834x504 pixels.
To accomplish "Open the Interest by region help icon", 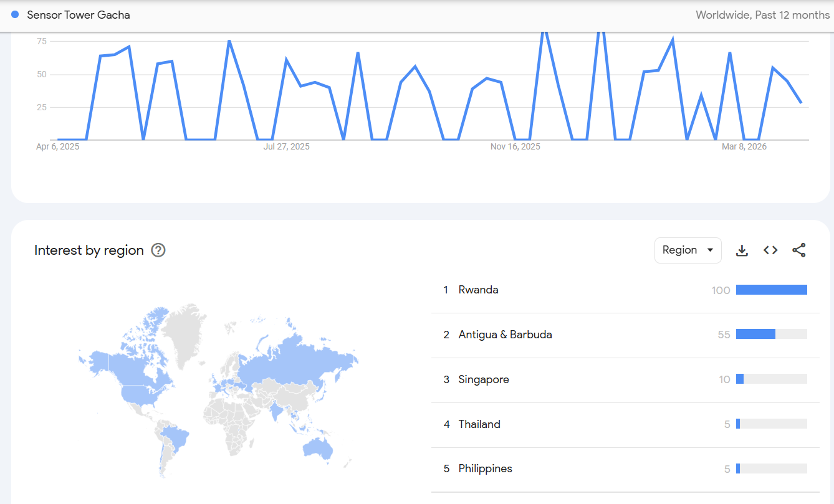I will [x=159, y=250].
